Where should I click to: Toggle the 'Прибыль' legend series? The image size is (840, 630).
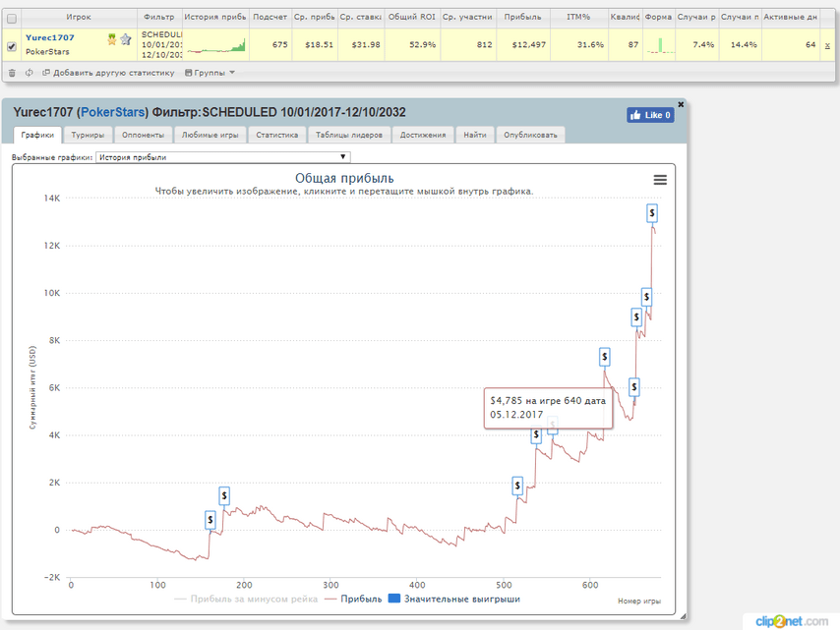[x=353, y=599]
